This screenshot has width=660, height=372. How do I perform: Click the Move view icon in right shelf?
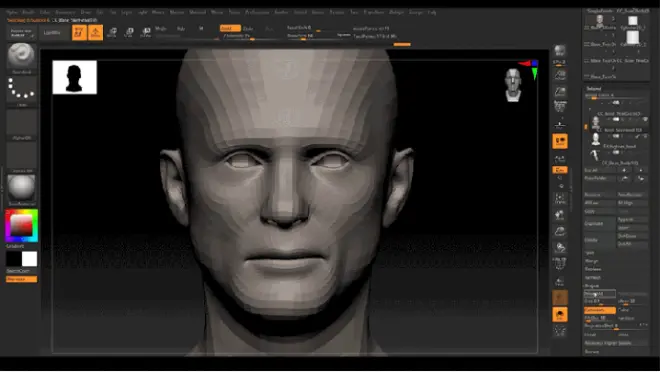coord(560,215)
